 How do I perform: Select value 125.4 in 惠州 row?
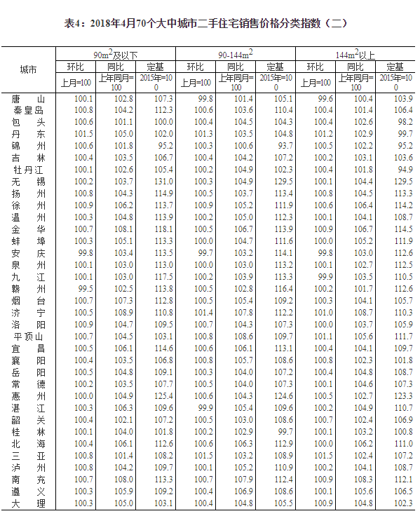click(x=163, y=396)
